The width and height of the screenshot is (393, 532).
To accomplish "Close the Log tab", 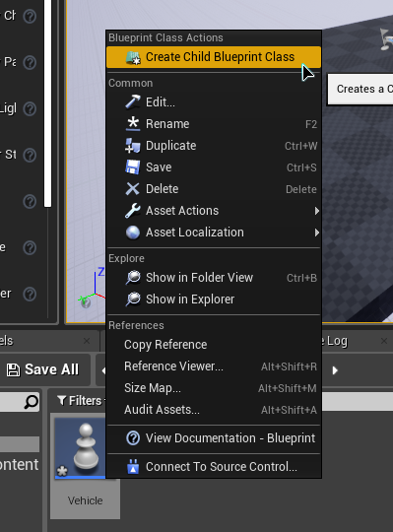I will coord(384,341).
